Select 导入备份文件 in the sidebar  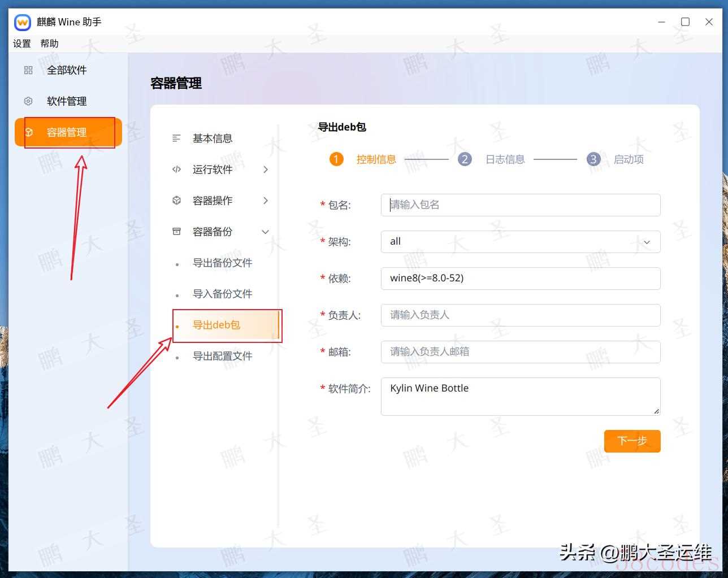(222, 294)
